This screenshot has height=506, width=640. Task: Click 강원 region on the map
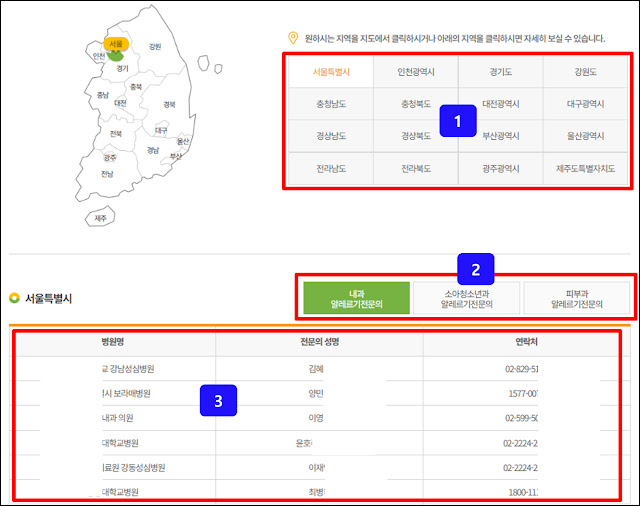coord(155,47)
